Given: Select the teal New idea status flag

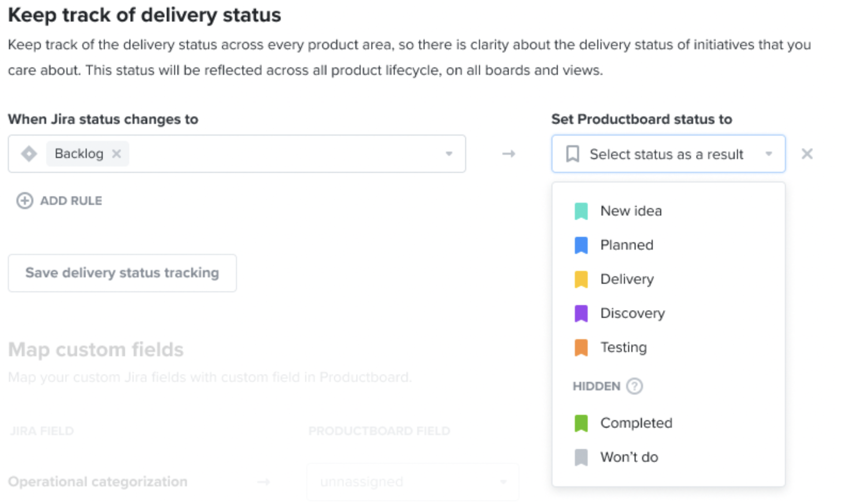Looking at the screenshot, I should (x=581, y=211).
